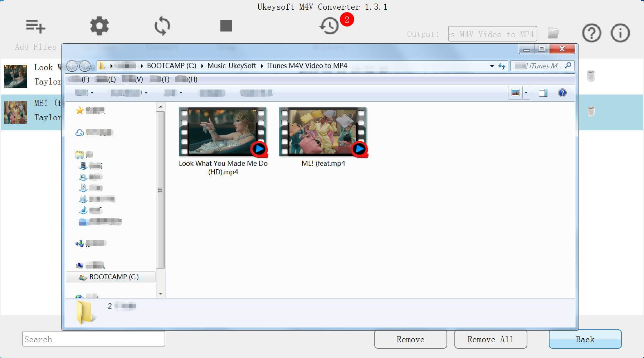Click Music-UkeySoft in the address path

tap(232, 66)
